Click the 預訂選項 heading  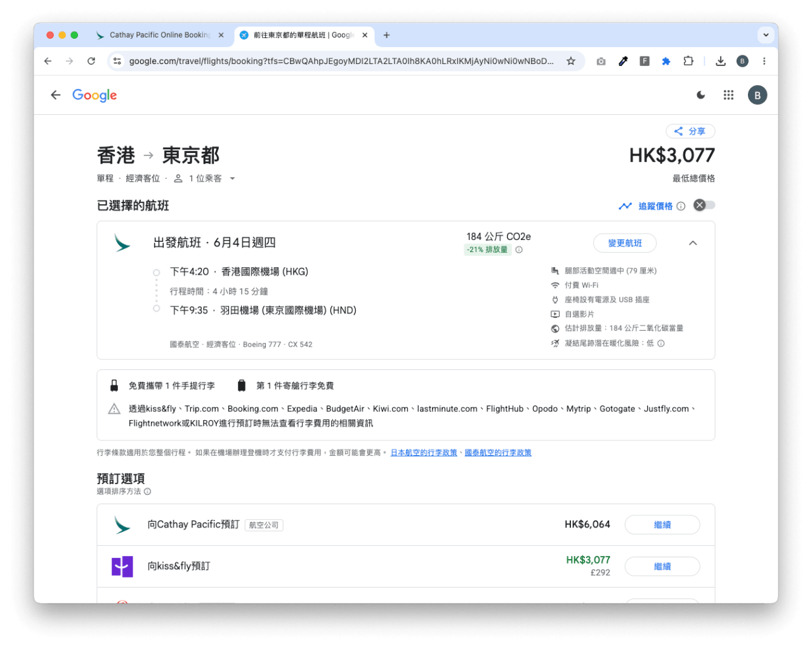click(x=121, y=479)
